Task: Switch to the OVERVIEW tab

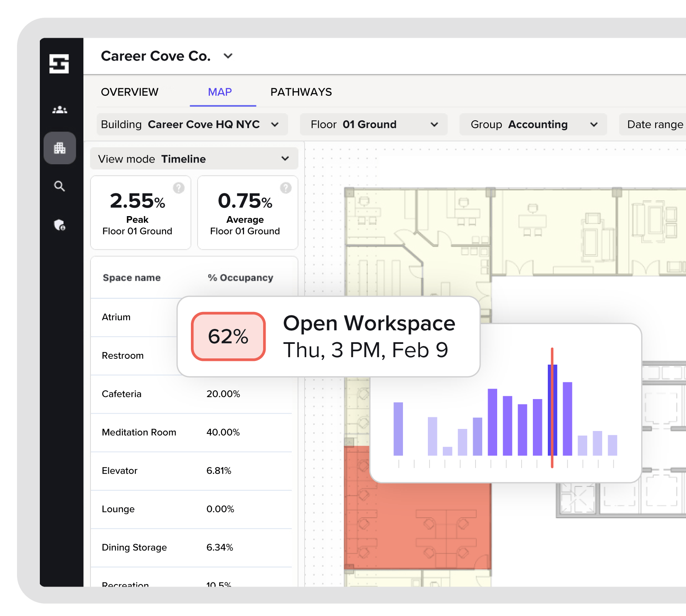Action: (x=130, y=92)
